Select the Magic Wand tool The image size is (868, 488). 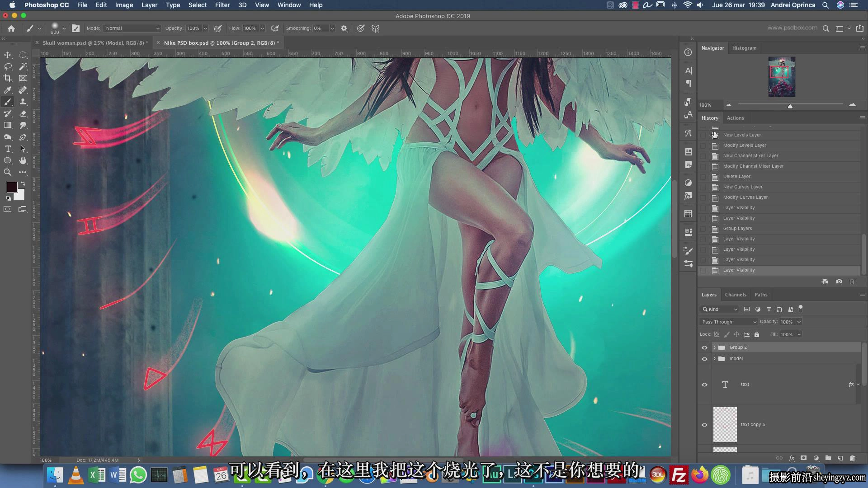[23, 66]
